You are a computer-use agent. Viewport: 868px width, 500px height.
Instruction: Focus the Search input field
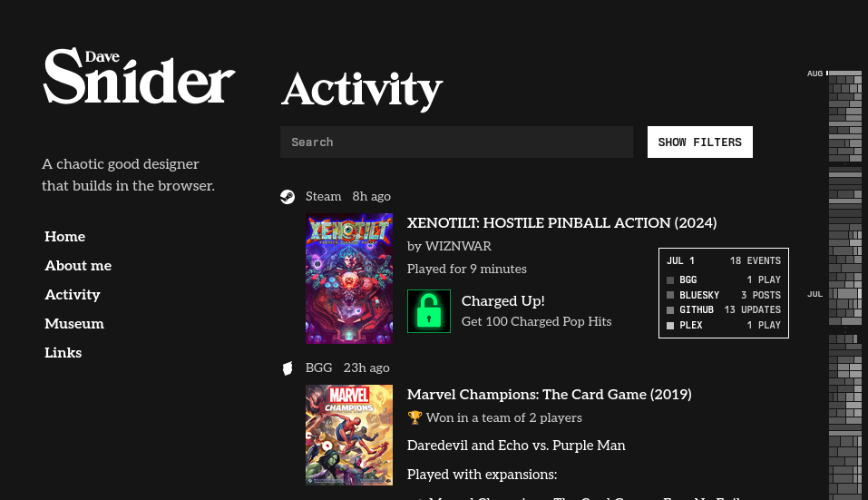(x=457, y=142)
